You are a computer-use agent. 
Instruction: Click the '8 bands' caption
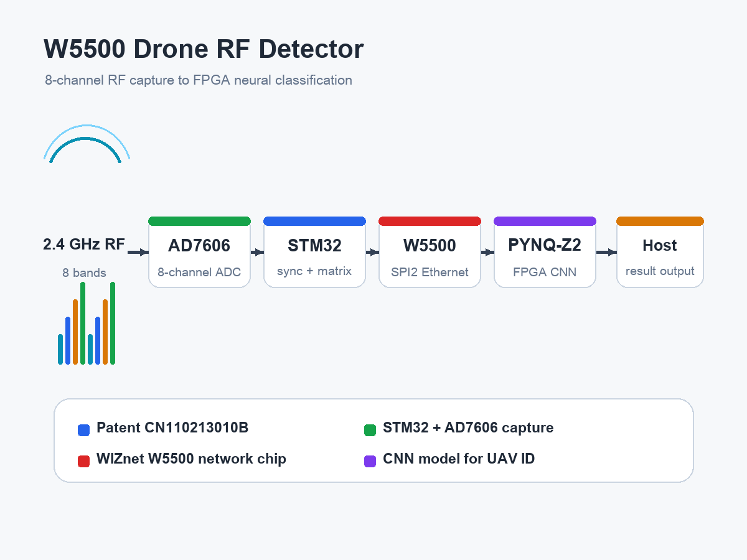pos(84,273)
